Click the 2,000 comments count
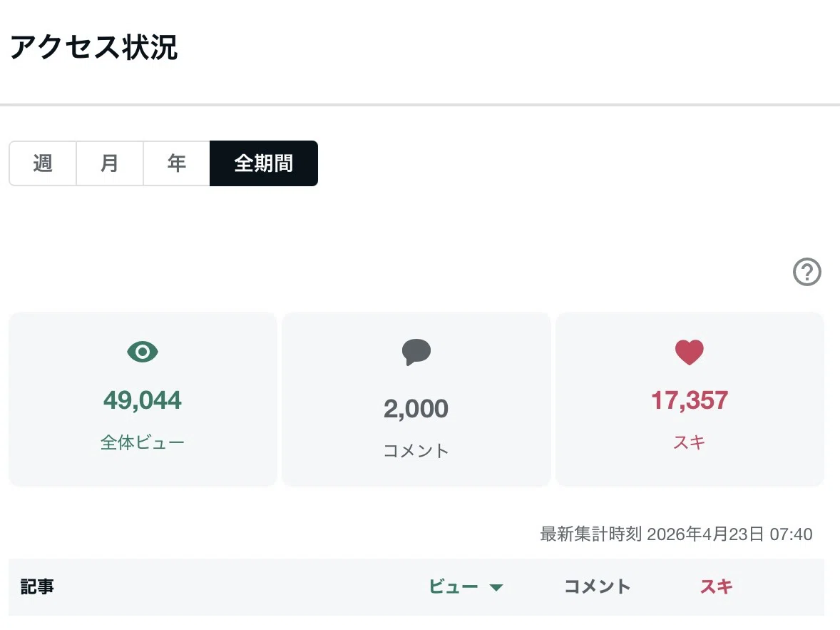 pos(416,409)
